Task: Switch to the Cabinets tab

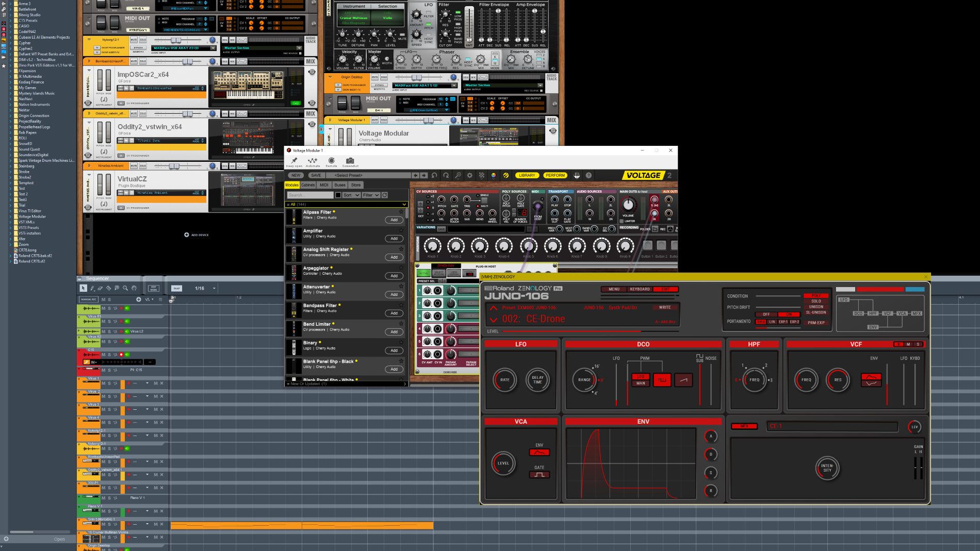Action: 308,185
